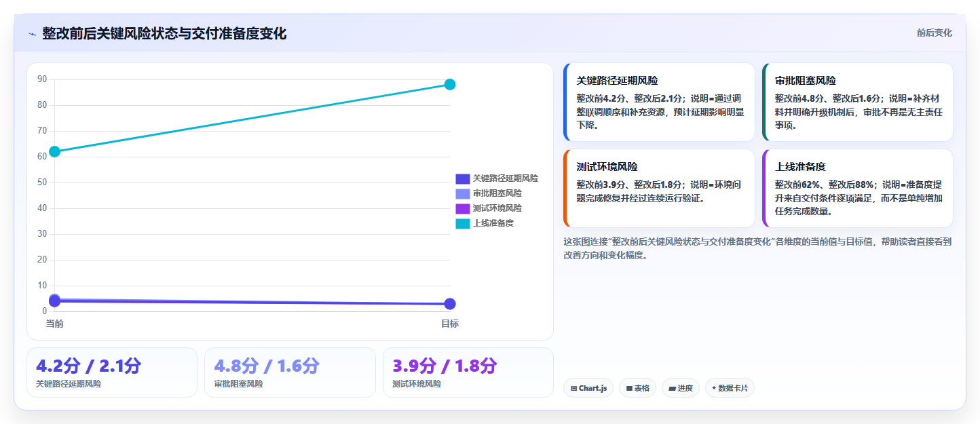
Task: Click 关键路径延期风险 caption under 4.2分
Action: pyautogui.click(x=69, y=384)
